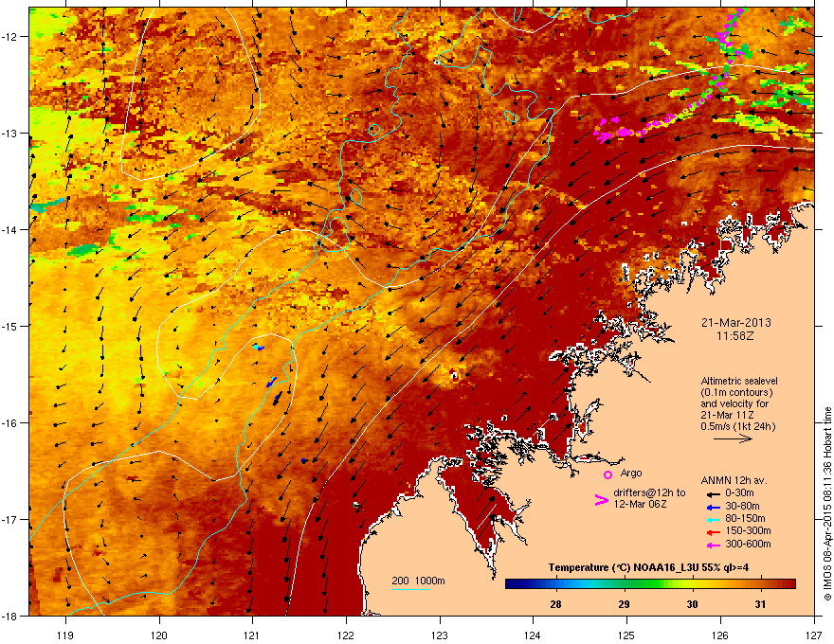Click the '200 1000m' bathymetry label
This screenshot has width=834, height=644.
[419, 581]
